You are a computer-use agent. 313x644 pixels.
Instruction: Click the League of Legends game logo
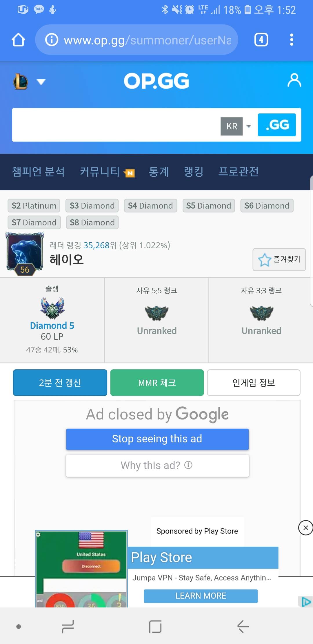21,82
